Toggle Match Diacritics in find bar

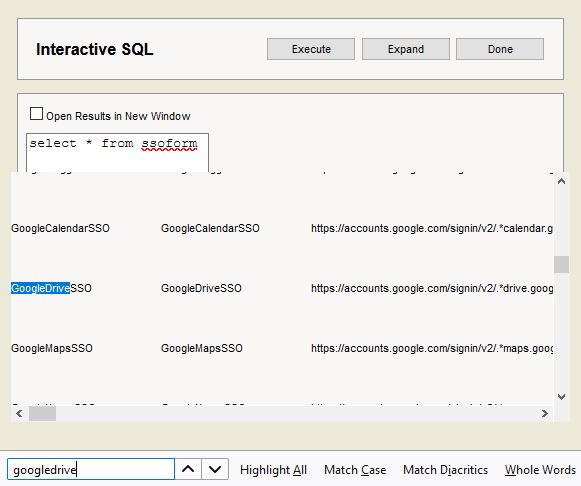click(445, 470)
